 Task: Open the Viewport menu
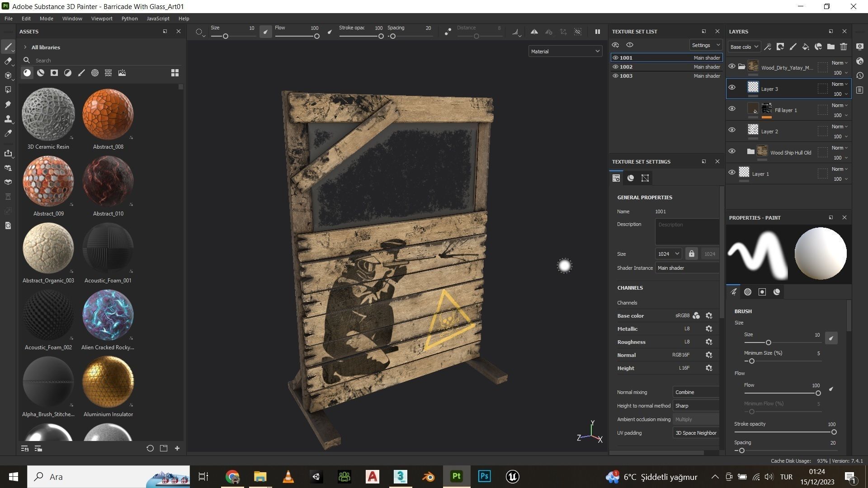click(x=102, y=19)
